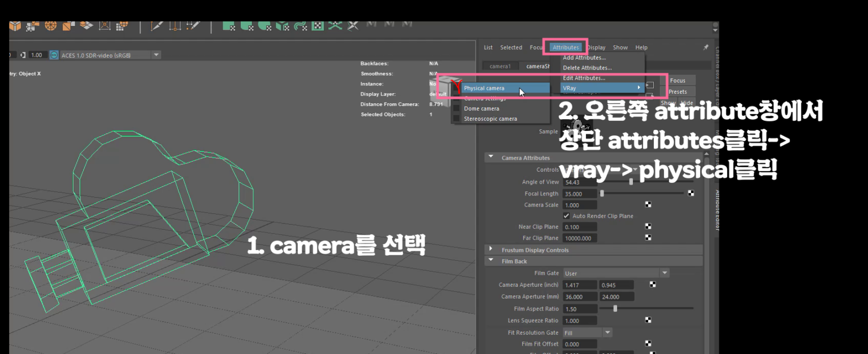Select the polygon cube creation icon in toolbar

point(15,25)
